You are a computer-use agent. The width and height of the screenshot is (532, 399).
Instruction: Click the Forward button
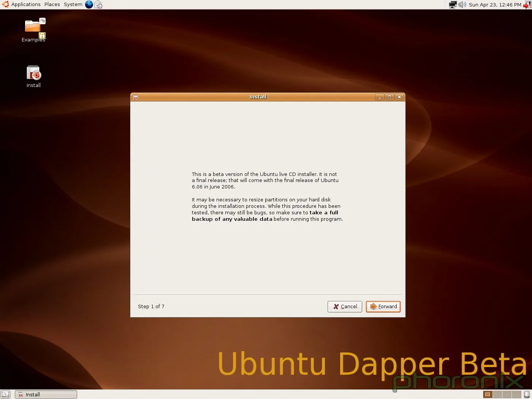pos(383,307)
